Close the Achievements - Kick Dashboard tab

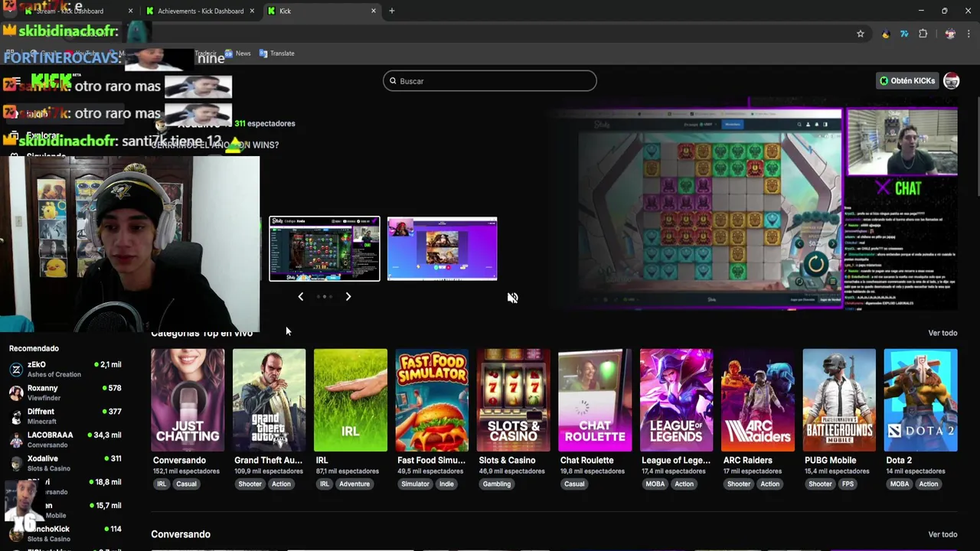tap(252, 11)
